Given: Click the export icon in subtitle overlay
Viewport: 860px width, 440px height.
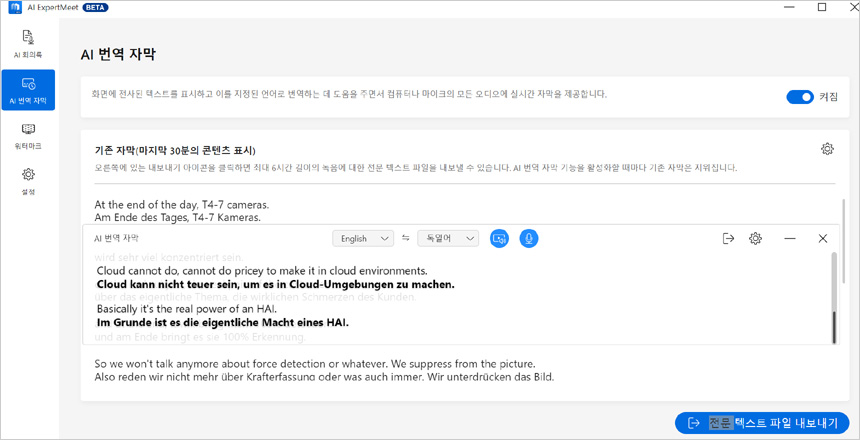Looking at the screenshot, I should pyautogui.click(x=728, y=239).
